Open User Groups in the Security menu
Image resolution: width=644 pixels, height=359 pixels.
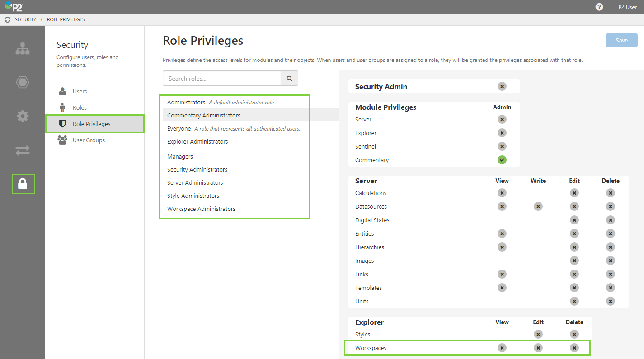pyautogui.click(x=89, y=140)
